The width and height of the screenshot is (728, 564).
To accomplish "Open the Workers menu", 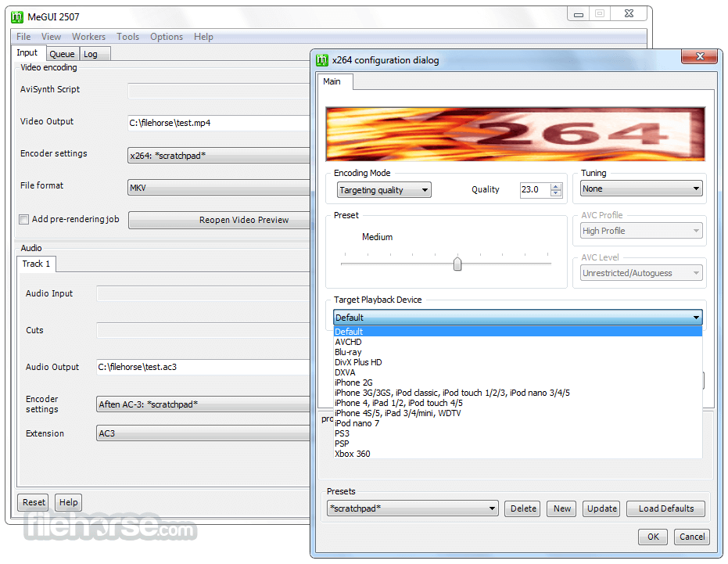I will pos(88,37).
